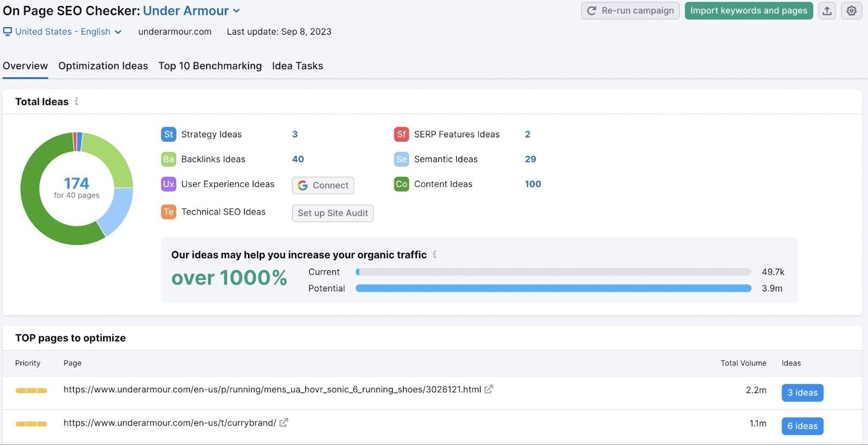Click the Google Connect button
The image size is (868, 445).
coord(323,186)
